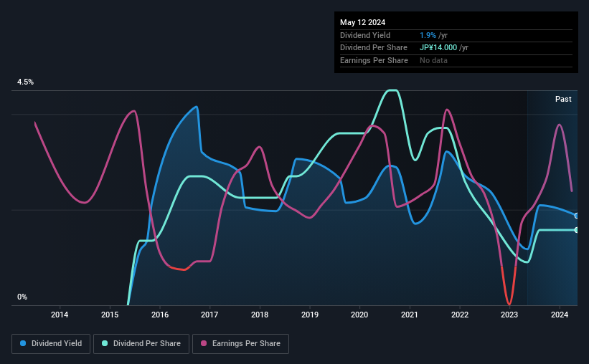The width and height of the screenshot is (589, 364).
Task: Click the 1.9% dividend yield value
Action: (x=428, y=35)
